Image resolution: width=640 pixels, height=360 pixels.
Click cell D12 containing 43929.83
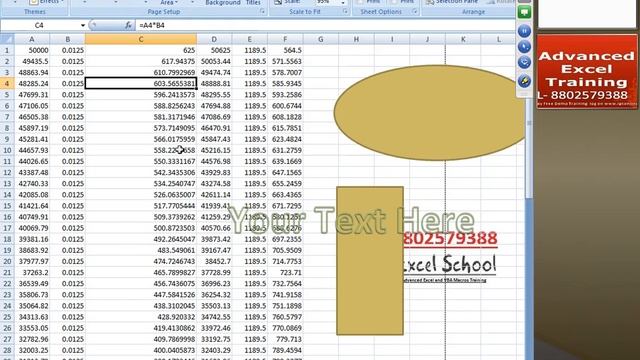click(x=214, y=173)
